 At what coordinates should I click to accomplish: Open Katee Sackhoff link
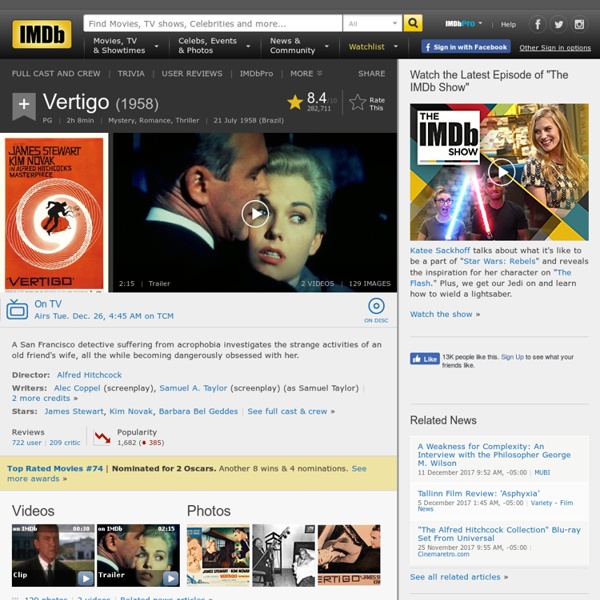(x=440, y=251)
